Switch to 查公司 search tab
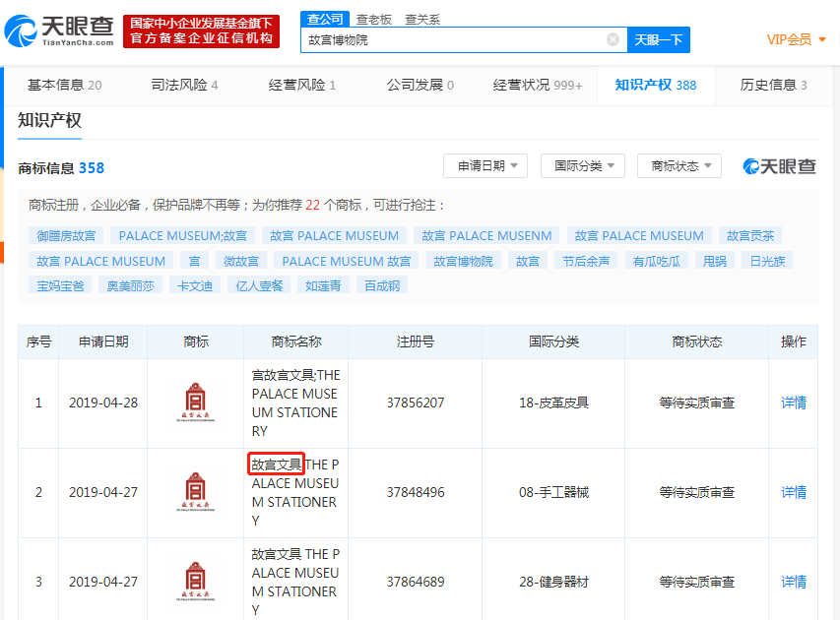 (x=325, y=20)
